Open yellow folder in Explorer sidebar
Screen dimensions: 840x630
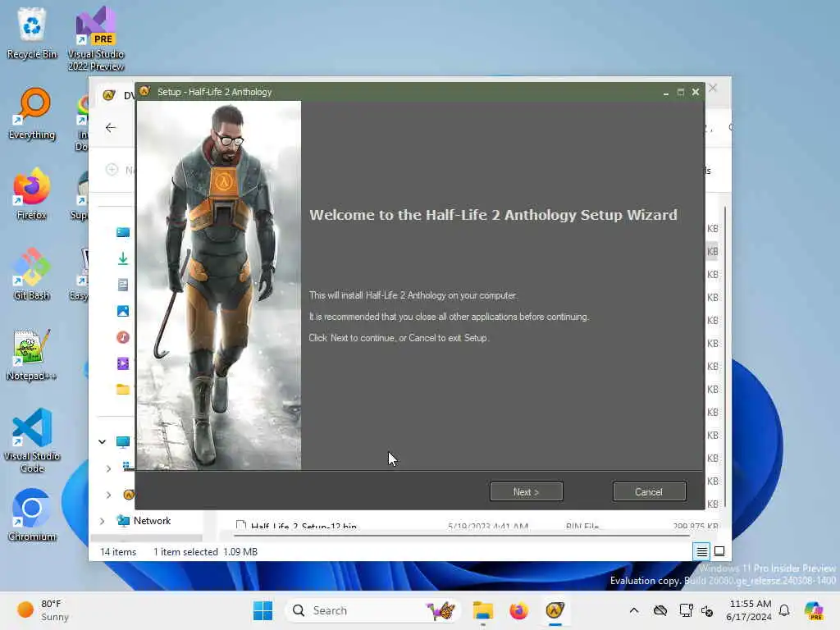point(123,390)
